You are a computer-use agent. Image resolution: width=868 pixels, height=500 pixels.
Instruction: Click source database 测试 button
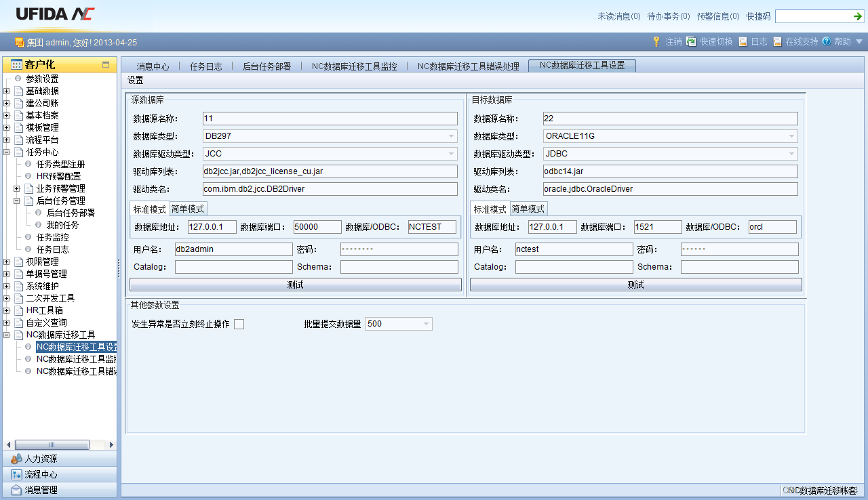(x=296, y=285)
